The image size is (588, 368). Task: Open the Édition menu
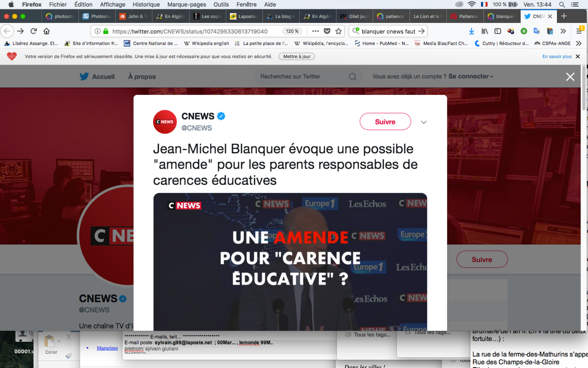(x=83, y=4)
